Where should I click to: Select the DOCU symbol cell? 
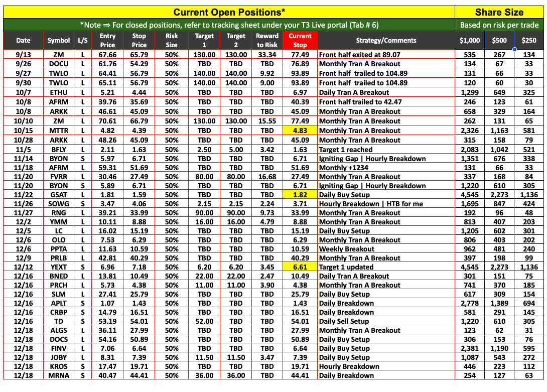(x=59, y=64)
